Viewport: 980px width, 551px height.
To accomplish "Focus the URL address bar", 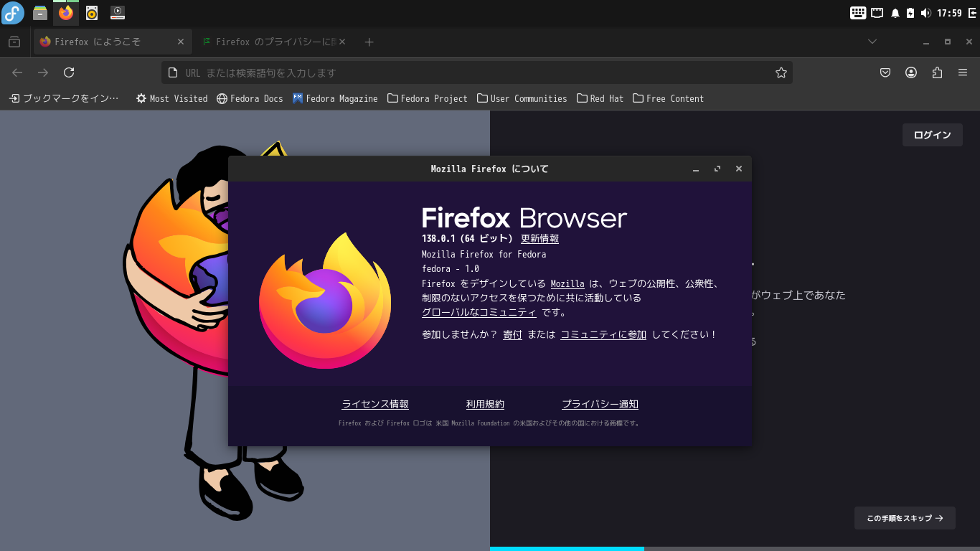I will 477,72.
